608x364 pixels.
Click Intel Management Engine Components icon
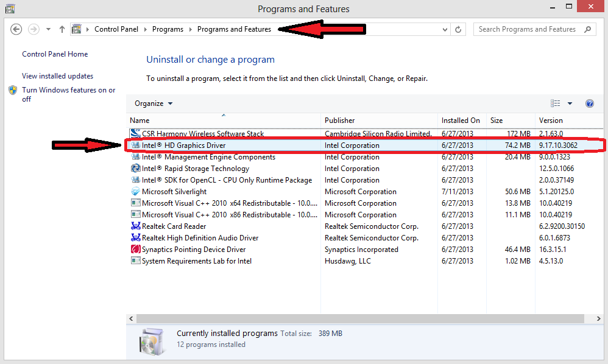point(135,157)
